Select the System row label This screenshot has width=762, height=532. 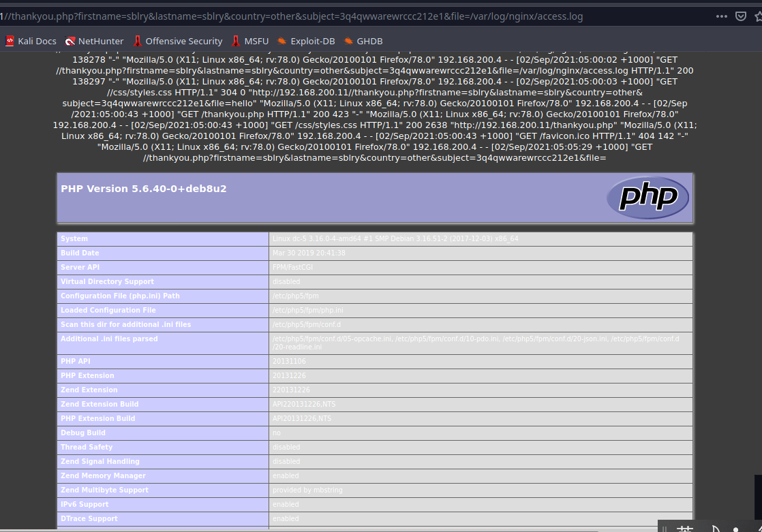[74, 238]
